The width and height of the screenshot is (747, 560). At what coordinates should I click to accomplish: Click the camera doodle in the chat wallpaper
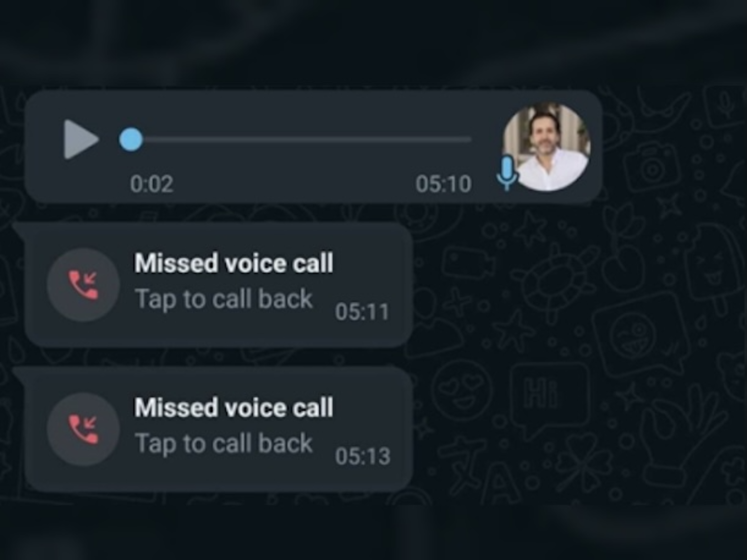click(650, 166)
